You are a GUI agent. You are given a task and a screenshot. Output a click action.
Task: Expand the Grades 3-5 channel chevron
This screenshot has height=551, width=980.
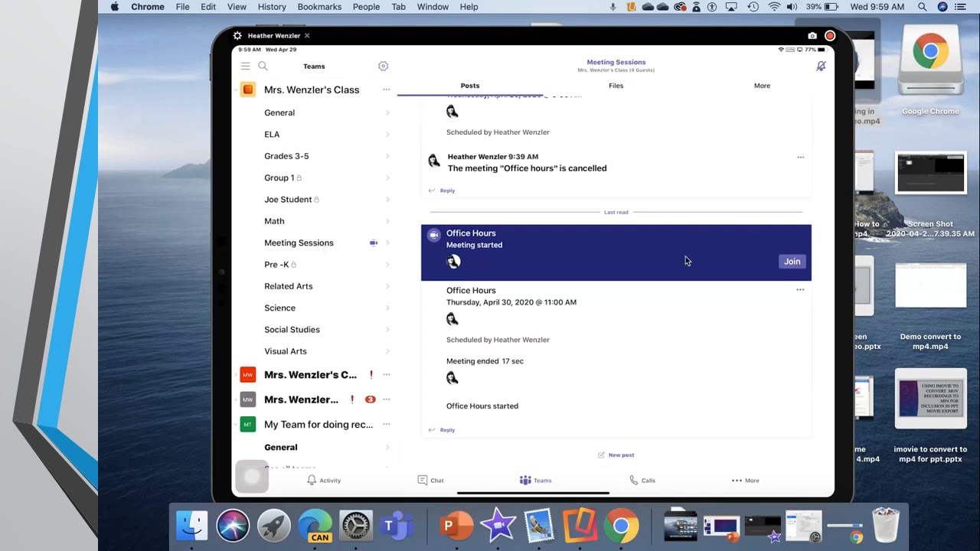coord(387,156)
